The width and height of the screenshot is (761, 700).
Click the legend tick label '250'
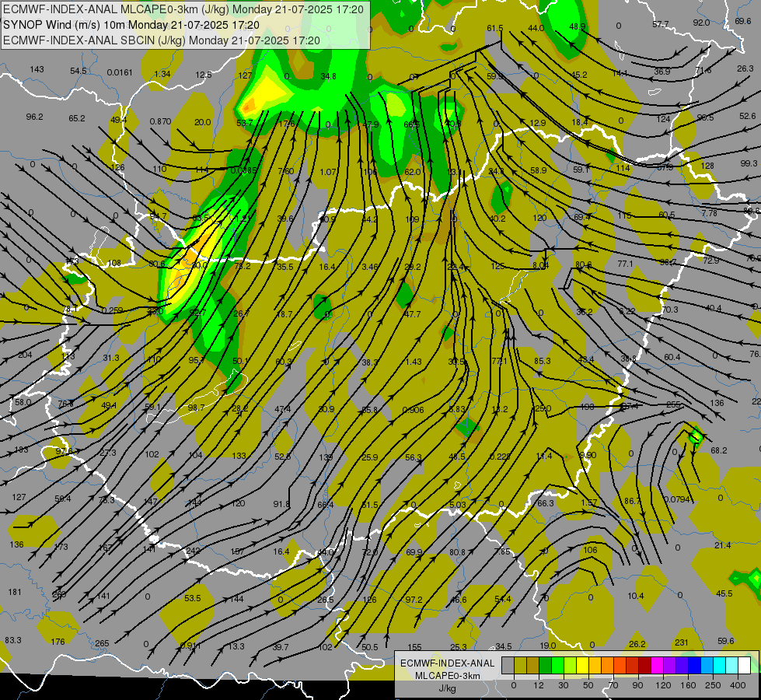click(713, 685)
